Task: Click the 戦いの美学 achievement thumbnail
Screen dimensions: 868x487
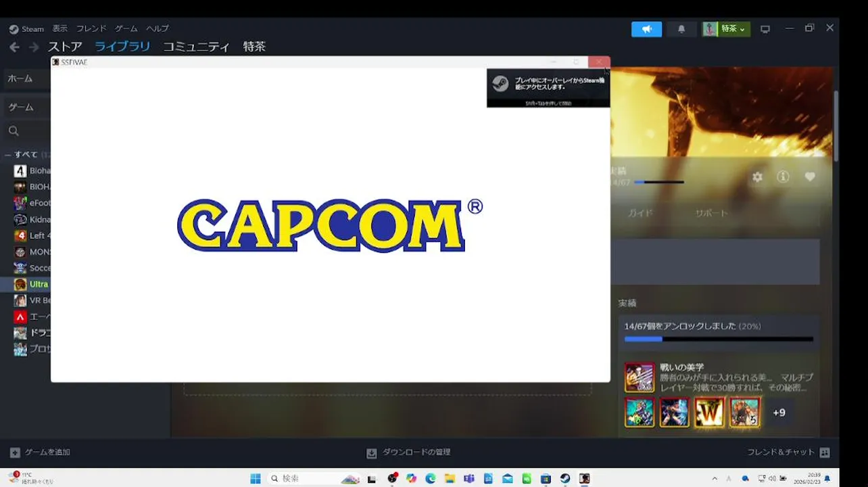Action: tap(639, 377)
